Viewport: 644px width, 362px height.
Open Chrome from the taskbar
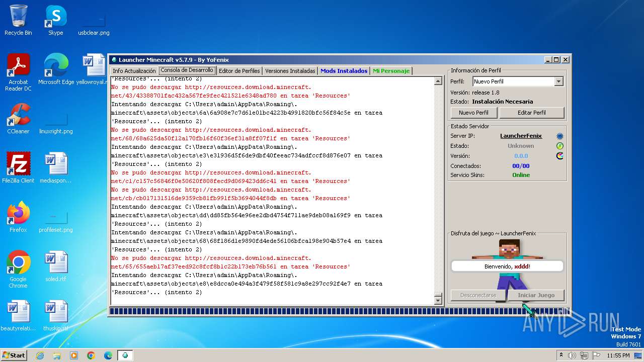pos(91,355)
